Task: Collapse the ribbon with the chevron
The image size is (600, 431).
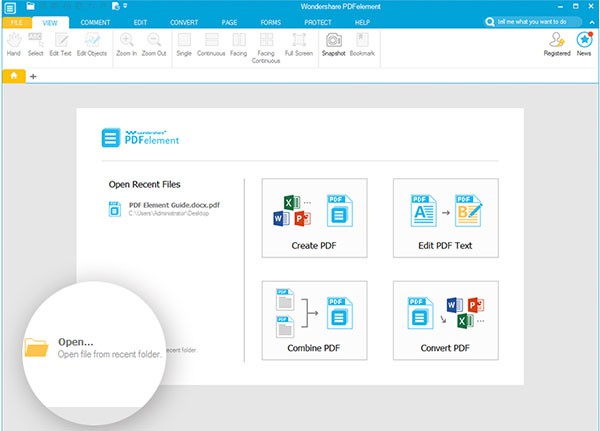Action: pyautogui.click(x=592, y=22)
